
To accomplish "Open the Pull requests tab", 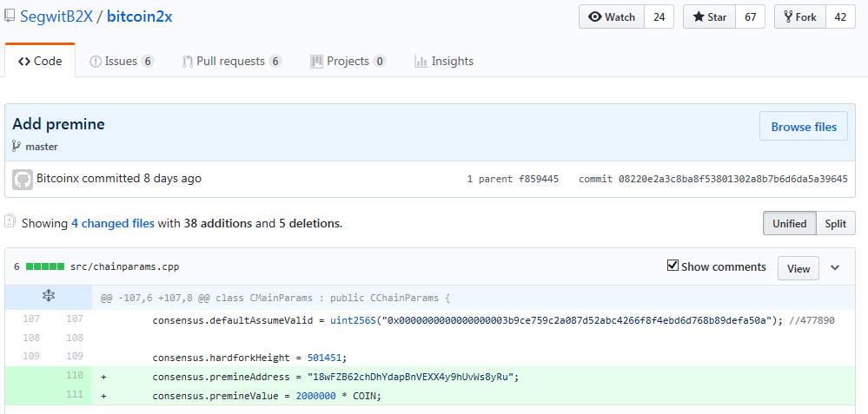I will tap(232, 61).
